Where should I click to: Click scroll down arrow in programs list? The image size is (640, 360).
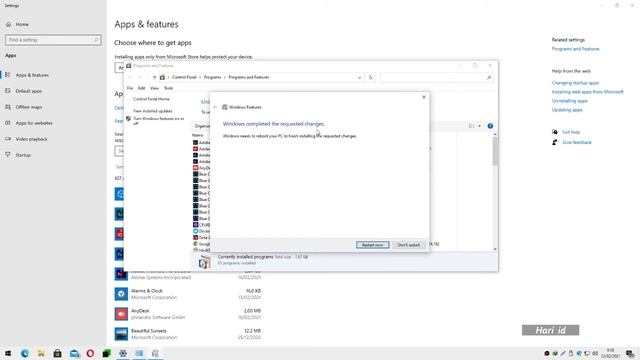(495, 249)
